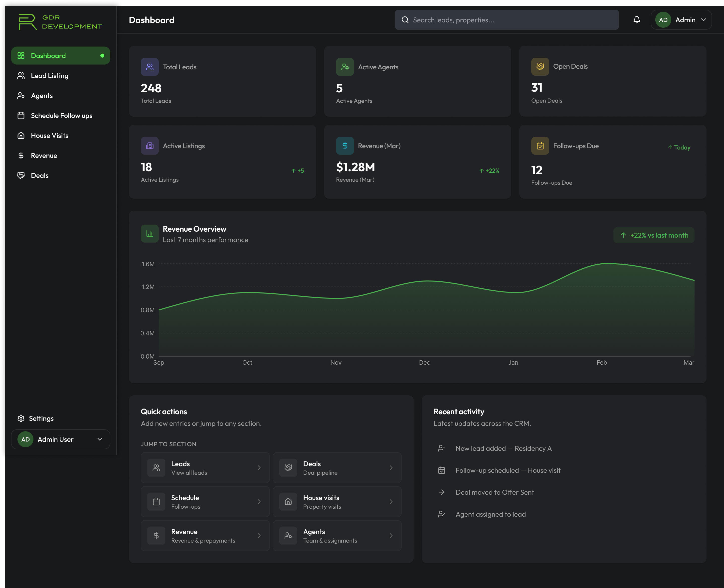Click the House visits quick action card
Screen dimensions: 724x588
click(x=337, y=502)
